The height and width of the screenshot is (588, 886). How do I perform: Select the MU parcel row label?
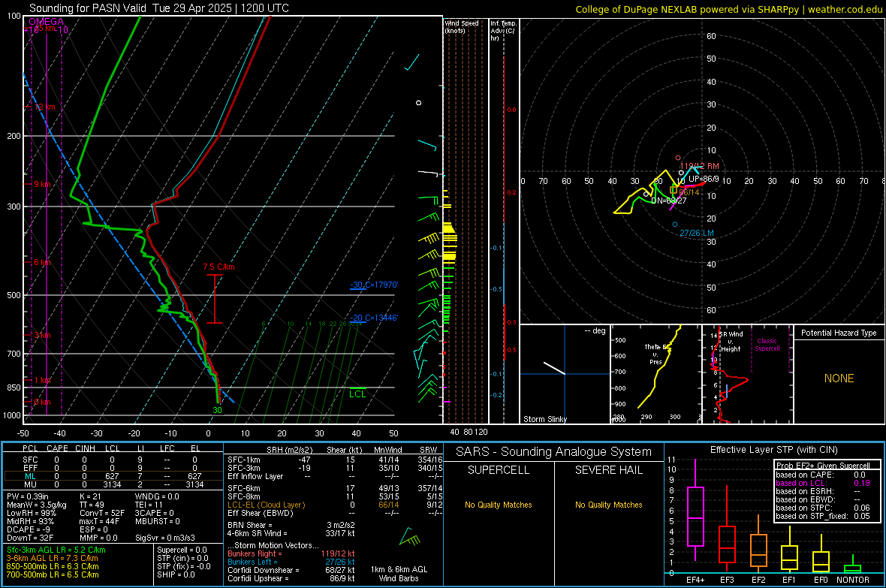30,484
